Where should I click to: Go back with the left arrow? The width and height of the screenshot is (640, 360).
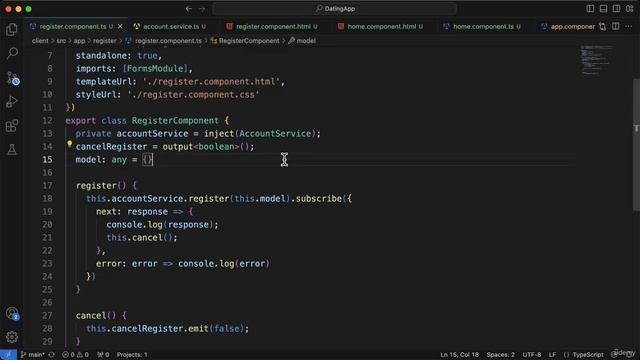(189, 9)
